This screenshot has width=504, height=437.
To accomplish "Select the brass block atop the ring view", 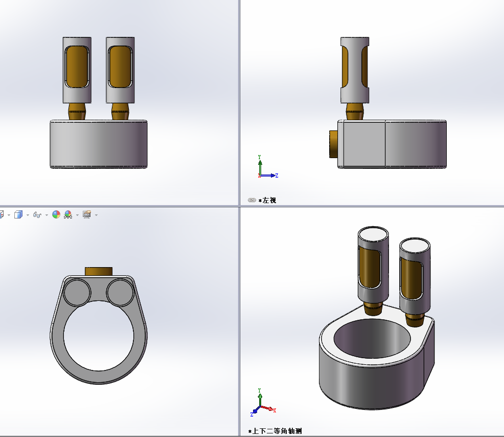I will pyautogui.click(x=99, y=271).
